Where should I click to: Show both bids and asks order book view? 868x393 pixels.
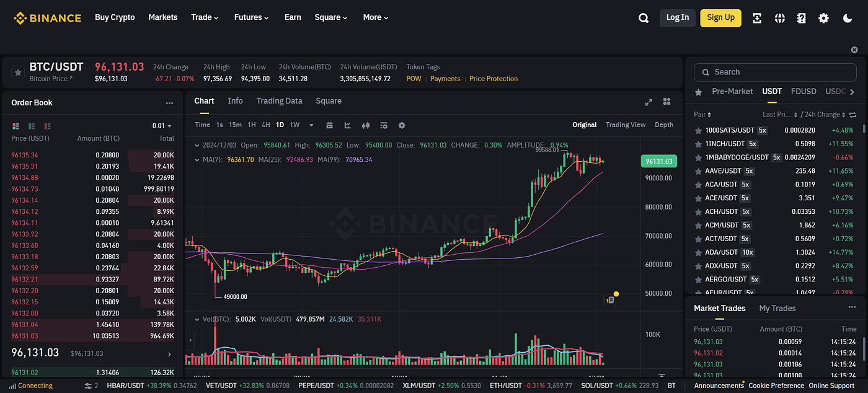pyautogui.click(x=15, y=126)
